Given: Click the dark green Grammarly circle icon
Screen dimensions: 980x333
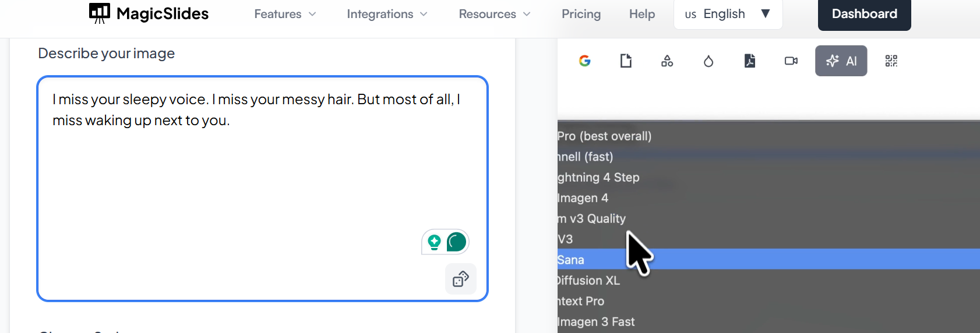Looking at the screenshot, I should click(x=457, y=242).
